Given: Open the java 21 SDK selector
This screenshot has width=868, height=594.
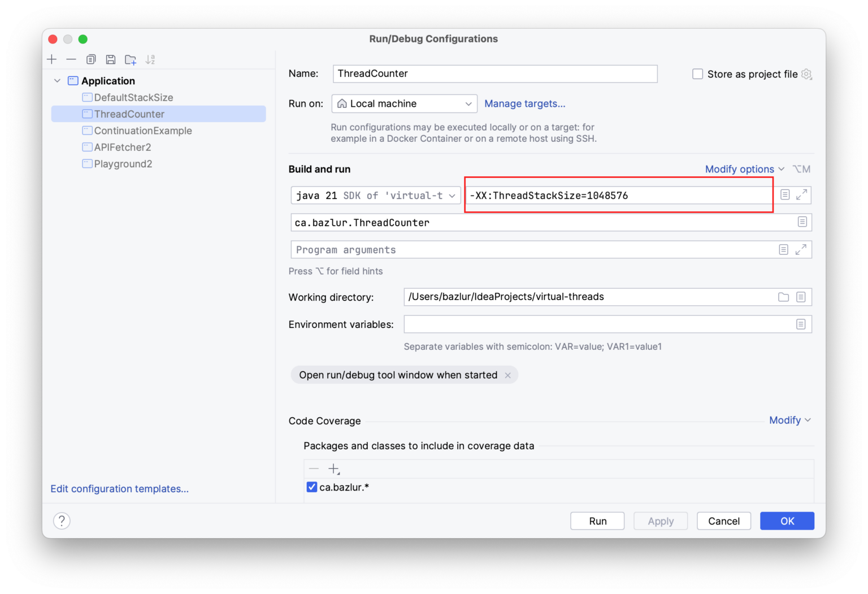Looking at the screenshot, I should 375,195.
